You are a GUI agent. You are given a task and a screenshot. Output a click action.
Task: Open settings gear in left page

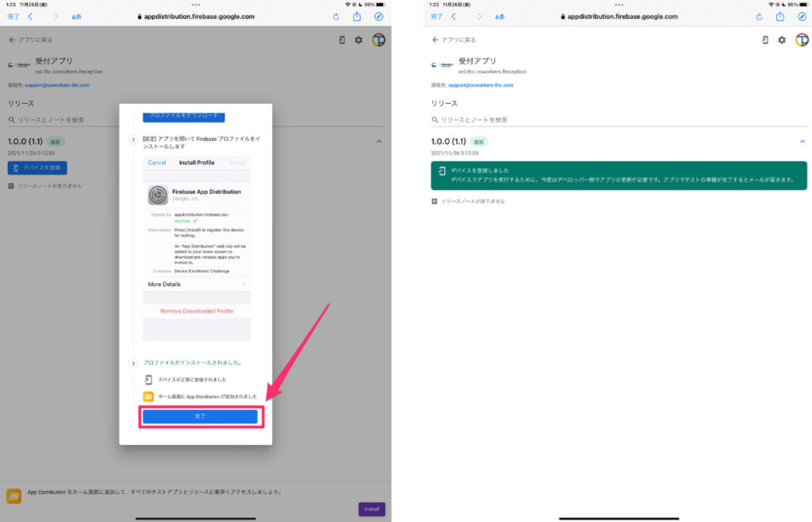click(358, 40)
